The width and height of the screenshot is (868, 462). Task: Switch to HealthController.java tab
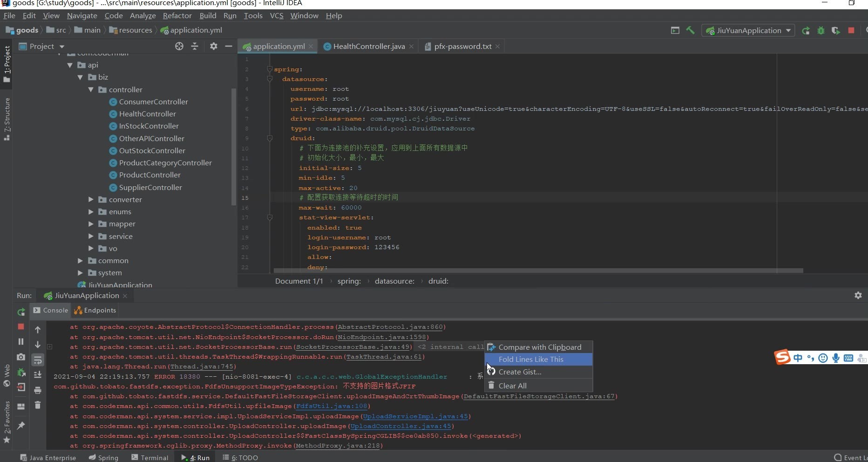click(x=368, y=46)
